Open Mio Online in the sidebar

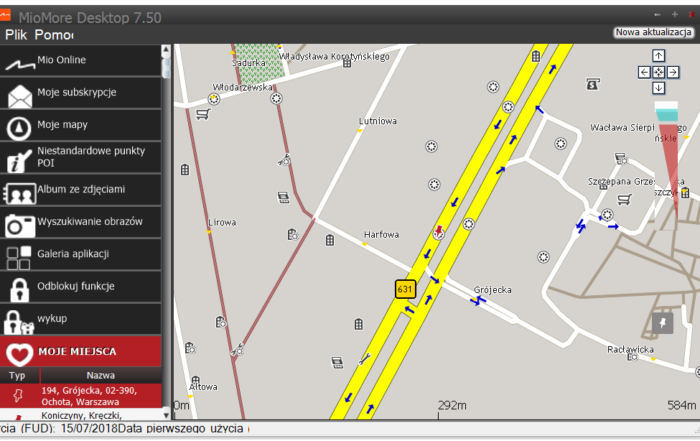click(x=80, y=60)
